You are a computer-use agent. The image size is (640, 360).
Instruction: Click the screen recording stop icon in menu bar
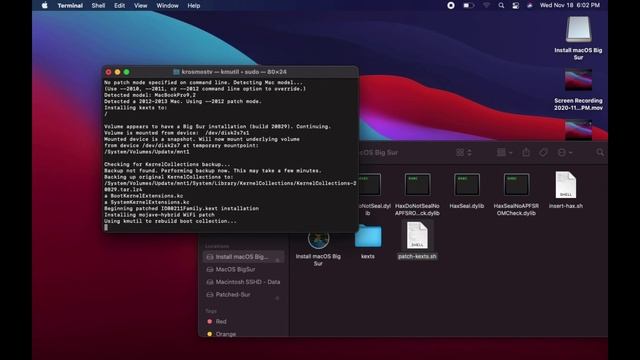click(x=451, y=5)
